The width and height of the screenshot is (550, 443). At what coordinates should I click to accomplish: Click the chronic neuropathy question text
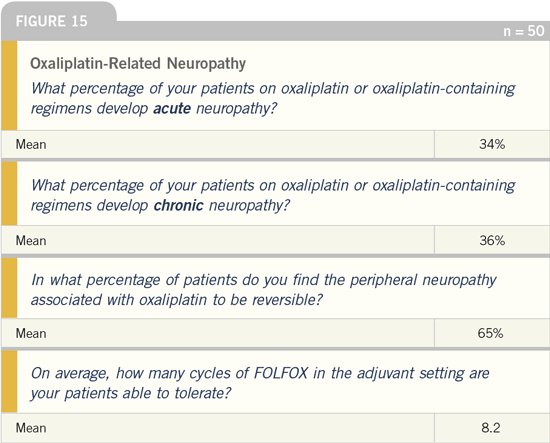click(273, 195)
